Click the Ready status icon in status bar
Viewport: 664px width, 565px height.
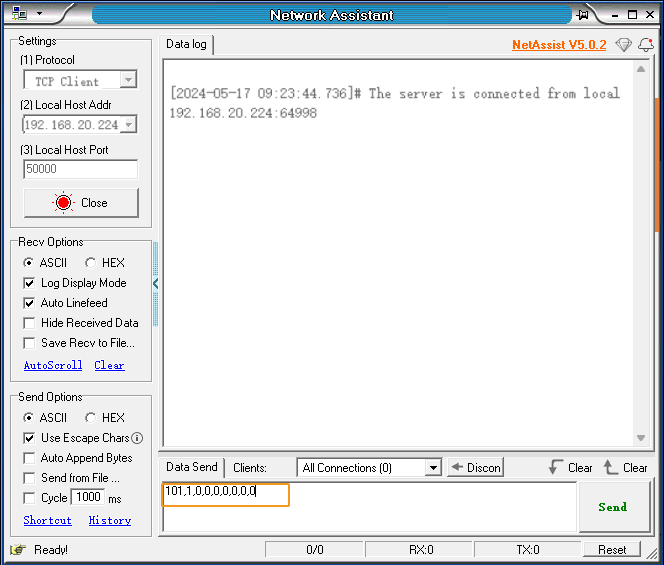(x=18, y=549)
